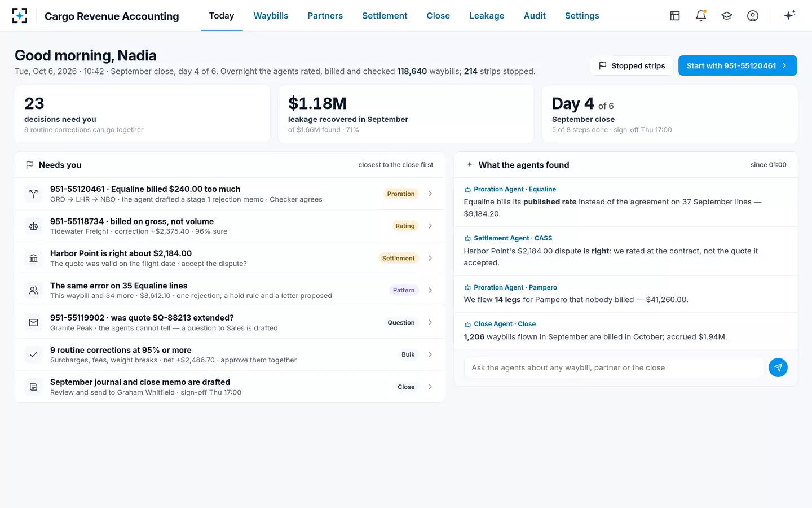Viewport: 812px width, 508px height.
Task: Click the bank icon beside Harbor Point dispute
Action: pos(34,258)
